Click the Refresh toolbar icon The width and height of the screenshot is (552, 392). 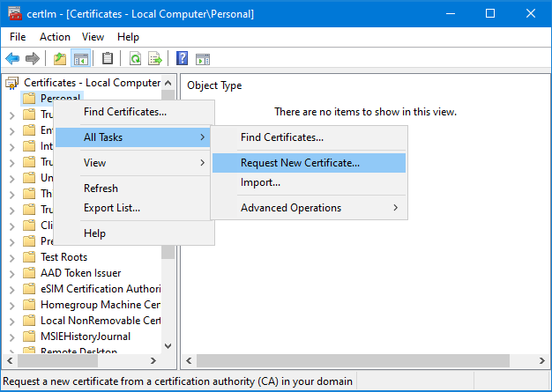coord(135,59)
